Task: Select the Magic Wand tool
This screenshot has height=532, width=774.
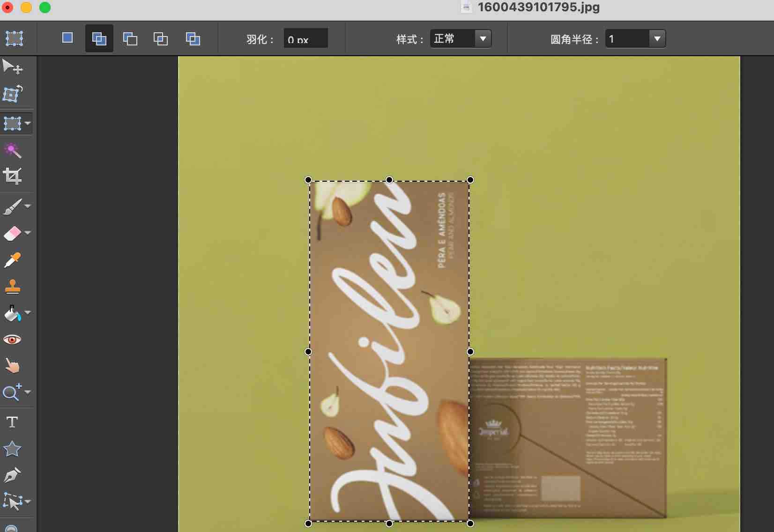Action: coord(13,150)
